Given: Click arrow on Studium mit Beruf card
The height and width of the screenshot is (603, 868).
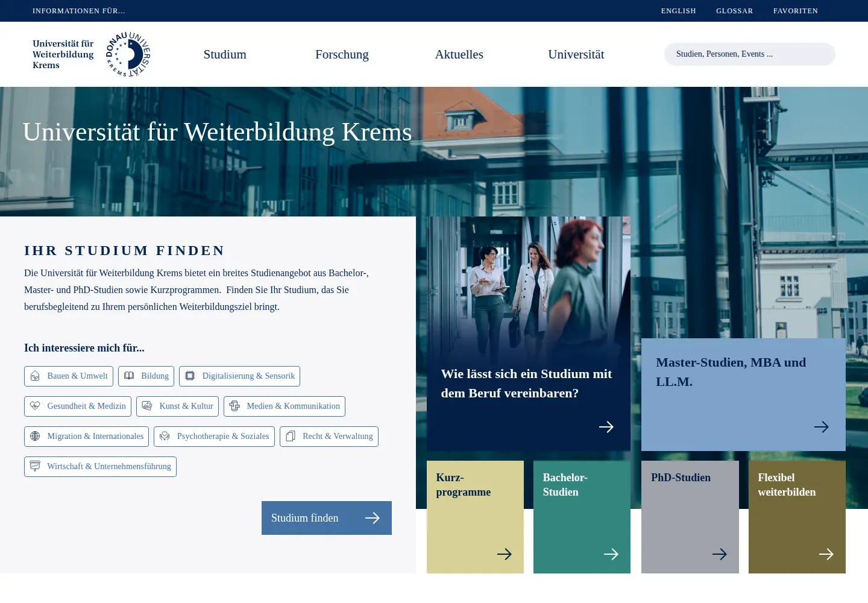Looking at the screenshot, I should pyautogui.click(x=606, y=427).
